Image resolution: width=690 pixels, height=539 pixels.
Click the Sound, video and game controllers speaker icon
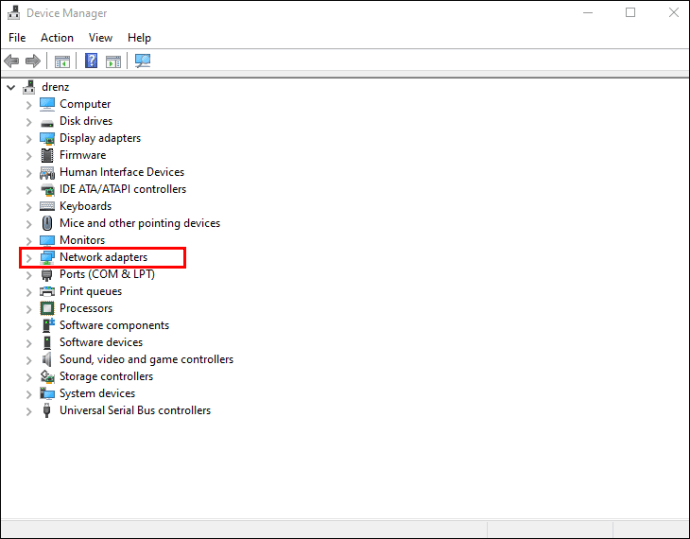tap(47, 359)
